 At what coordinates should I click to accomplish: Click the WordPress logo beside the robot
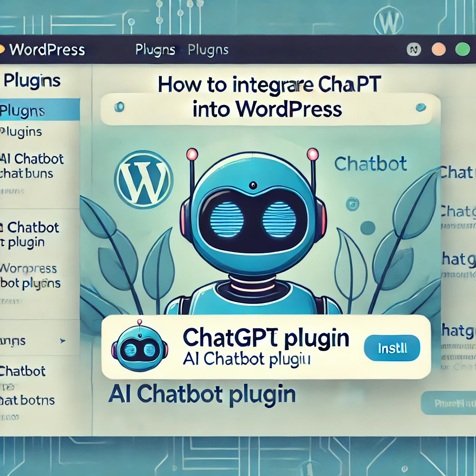coord(144,180)
